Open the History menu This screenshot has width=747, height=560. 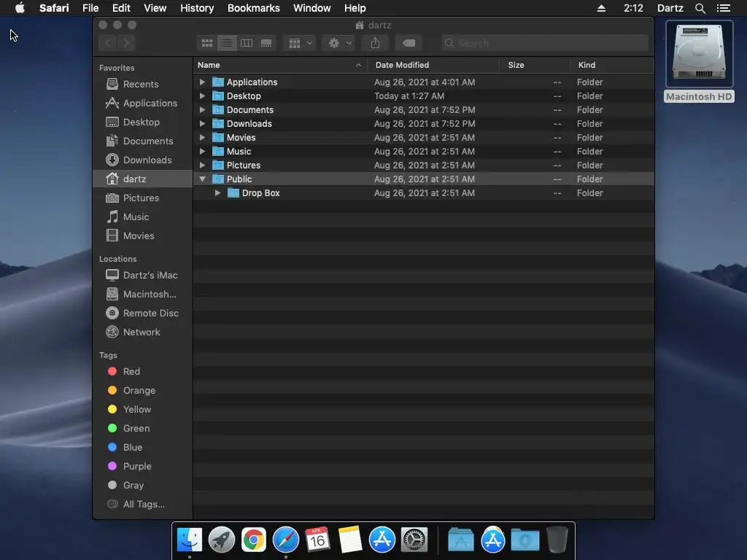click(x=197, y=8)
